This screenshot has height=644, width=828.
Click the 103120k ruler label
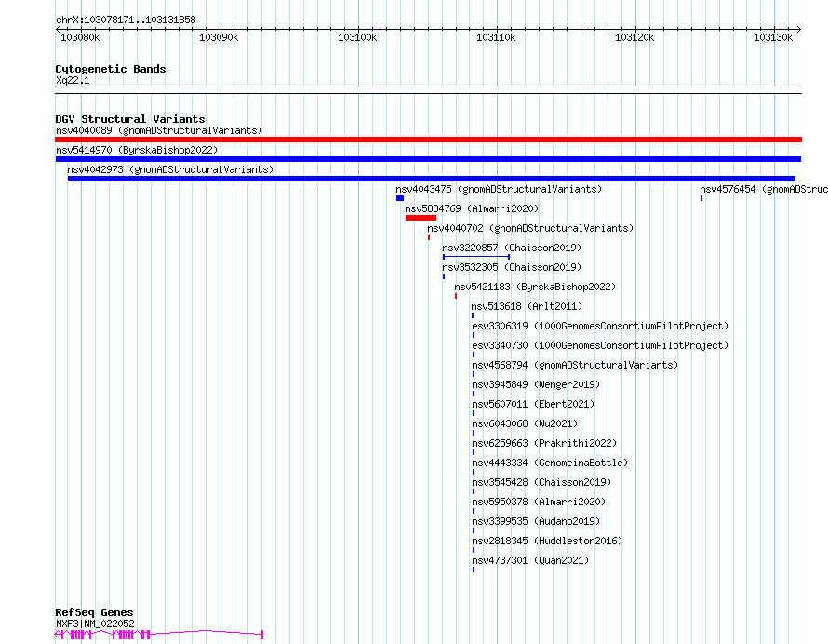[x=634, y=37]
